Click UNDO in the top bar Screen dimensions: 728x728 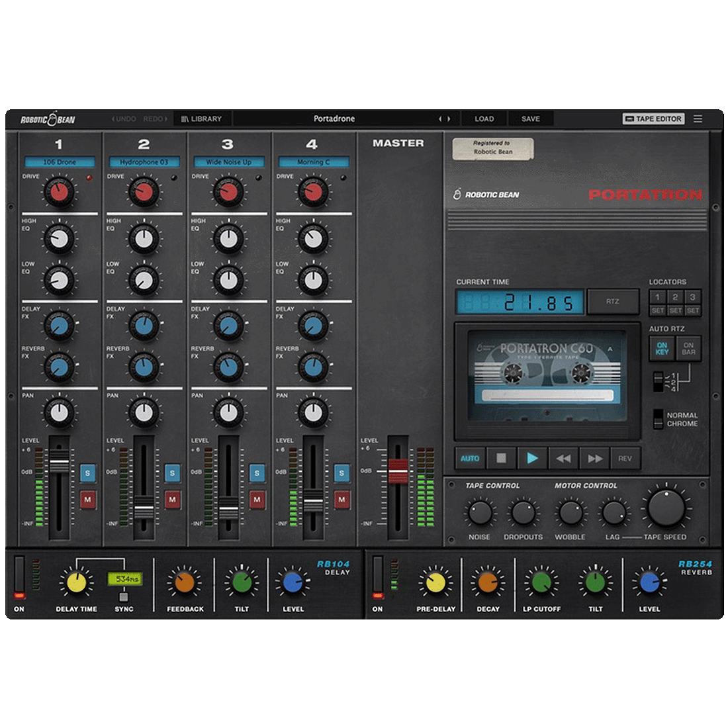(124, 119)
